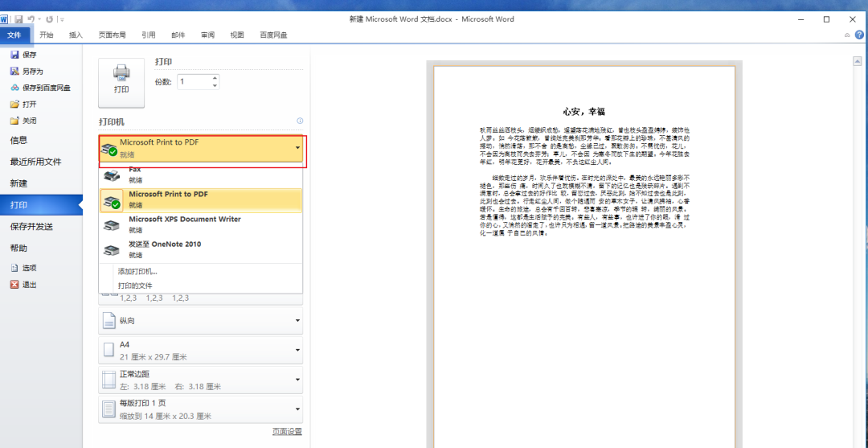868x448 pixels.
Task: Choose Microsoft XPS Document Writer printer
Action: pos(200,225)
